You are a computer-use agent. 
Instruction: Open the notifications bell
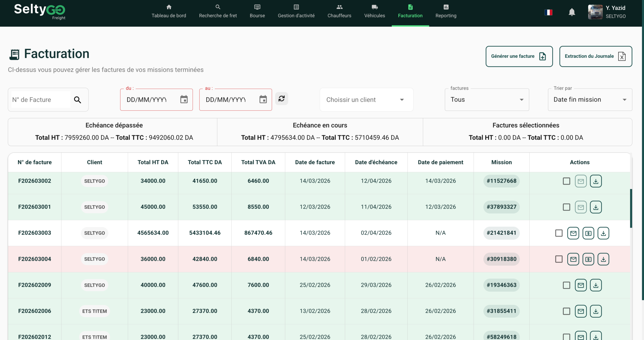(x=572, y=12)
